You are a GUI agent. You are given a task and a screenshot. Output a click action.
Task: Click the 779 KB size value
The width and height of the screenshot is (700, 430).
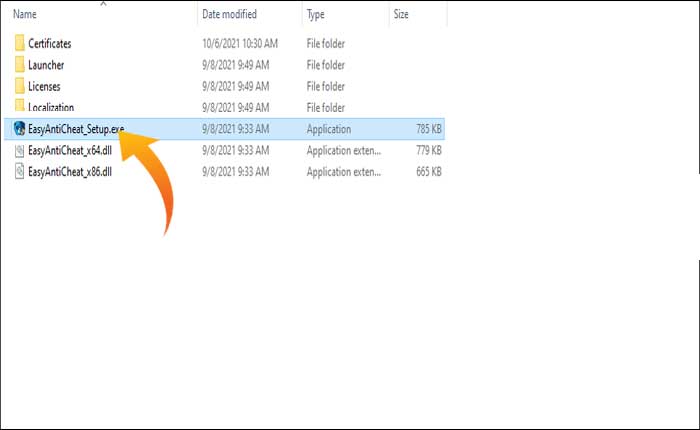tap(429, 150)
